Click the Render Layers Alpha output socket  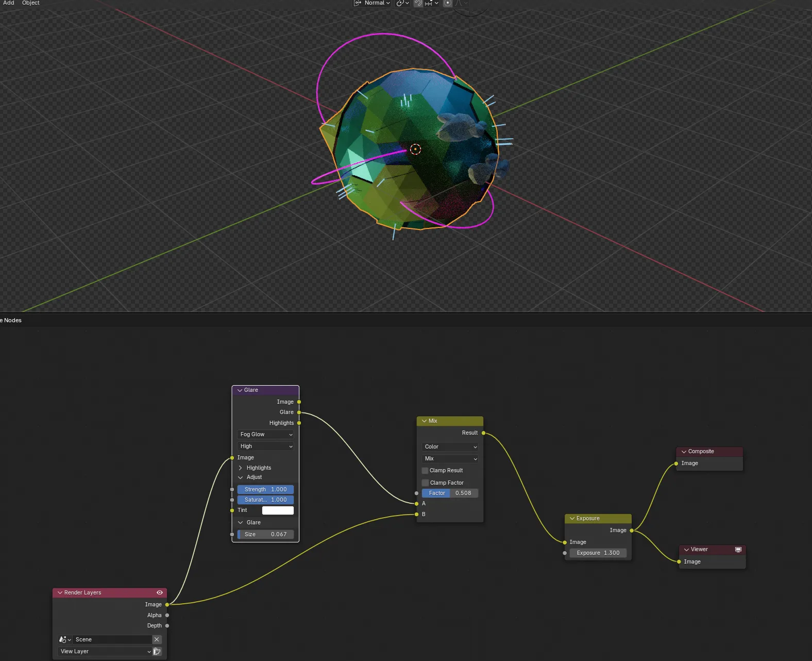point(167,615)
